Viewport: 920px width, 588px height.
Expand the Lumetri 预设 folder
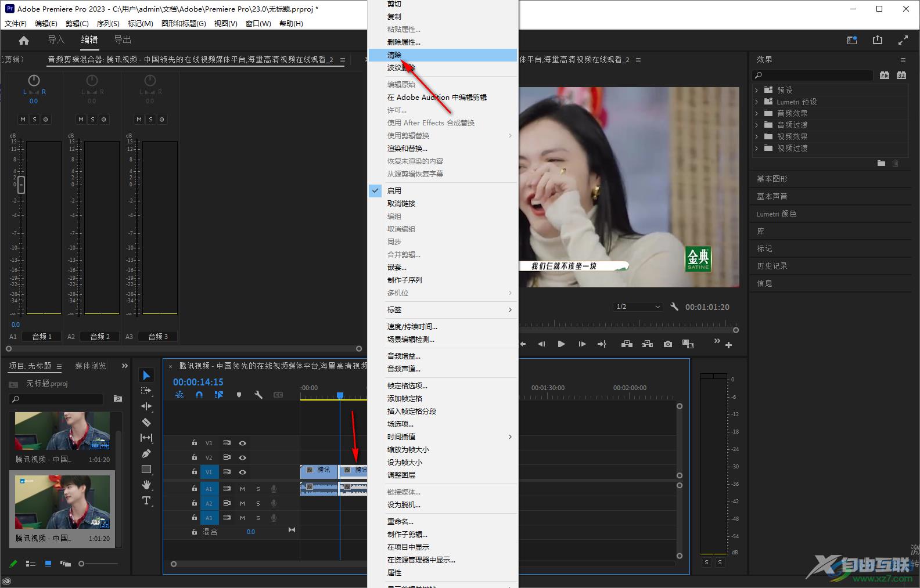[x=757, y=102]
